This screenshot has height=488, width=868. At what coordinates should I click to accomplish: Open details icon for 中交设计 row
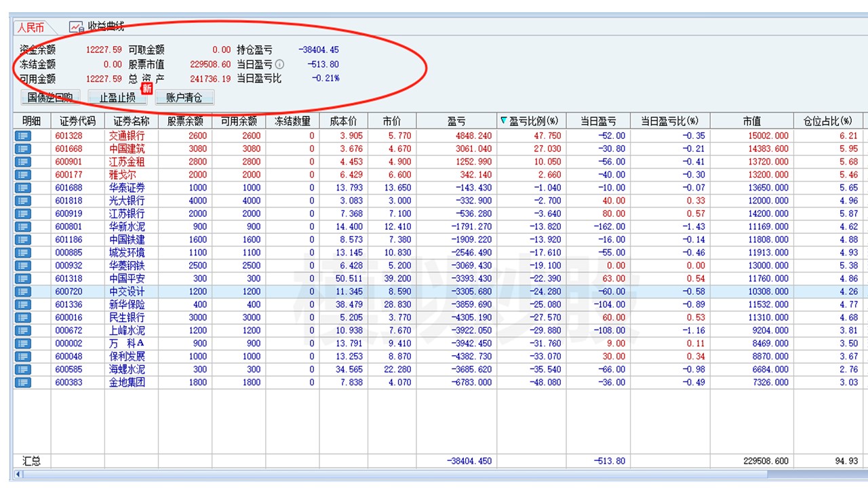23,291
